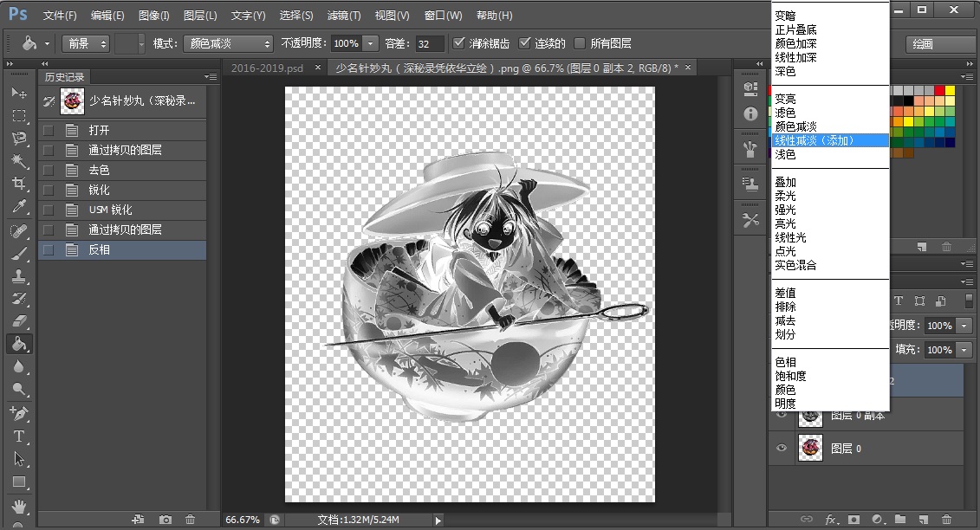The image size is (980, 530).
Task: Select the Rectangular Marquee tool
Action: pyautogui.click(x=19, y=116)
